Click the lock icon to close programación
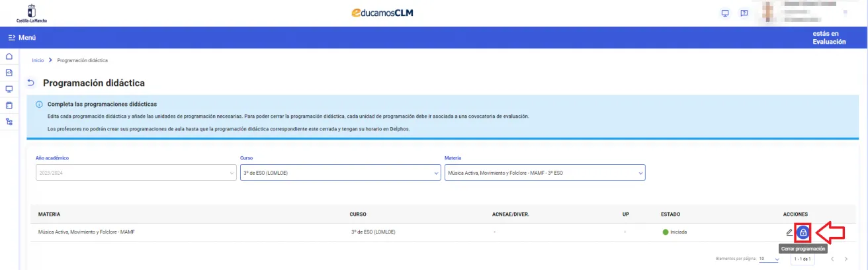 pyautogui.click(x=803, y=232)
